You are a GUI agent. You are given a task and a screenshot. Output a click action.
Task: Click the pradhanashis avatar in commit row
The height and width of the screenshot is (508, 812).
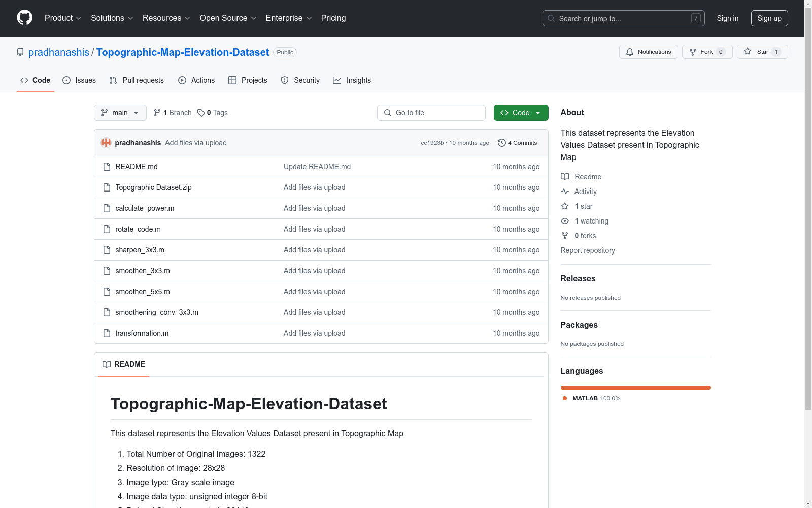coord(106,143)
